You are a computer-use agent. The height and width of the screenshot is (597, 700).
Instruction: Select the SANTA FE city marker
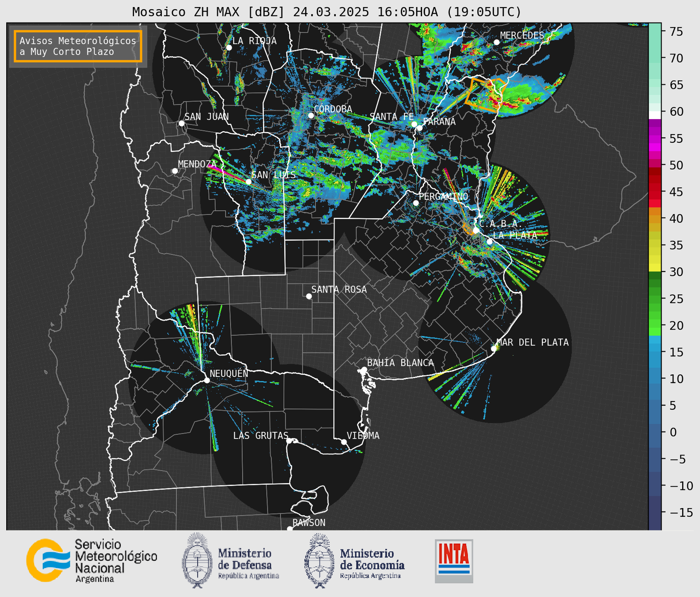414,124
